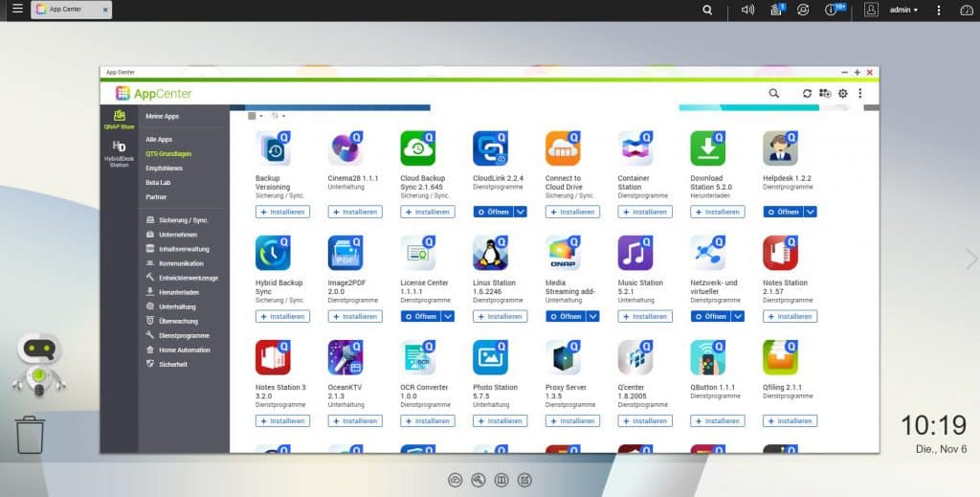Select HybridDesk Station in sidebar
980x497 pixels.
[120, 154]
